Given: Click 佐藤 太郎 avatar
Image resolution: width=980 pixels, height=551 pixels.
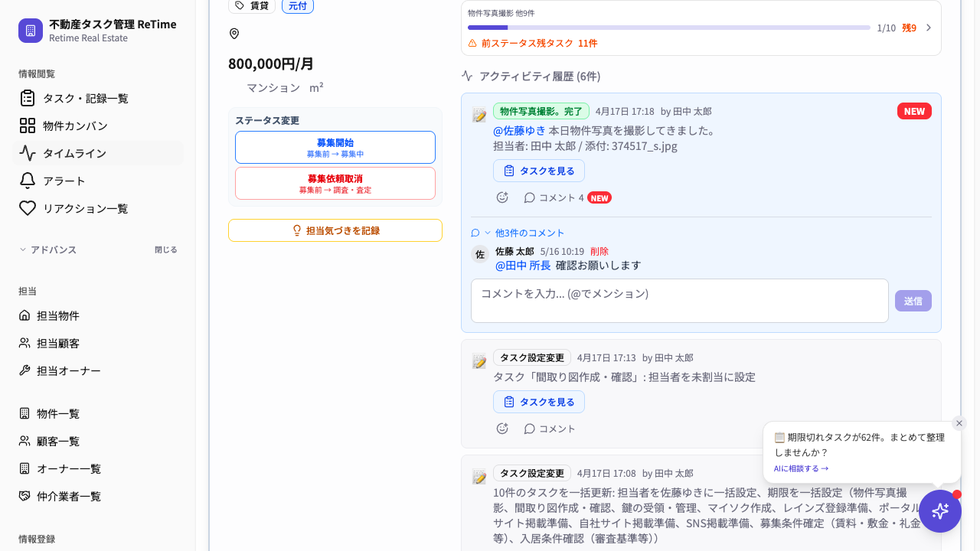Looking at the screenshot, I should [480, 254].
